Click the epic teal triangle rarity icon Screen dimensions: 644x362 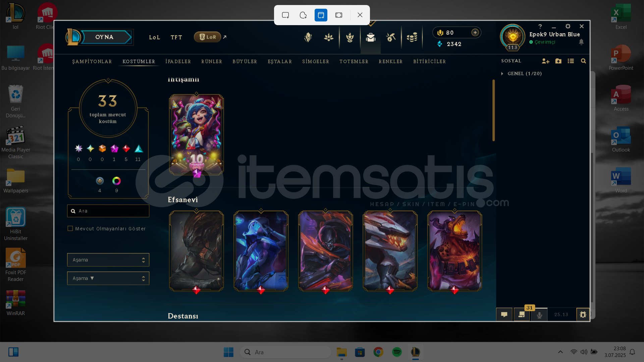point(139,148)
